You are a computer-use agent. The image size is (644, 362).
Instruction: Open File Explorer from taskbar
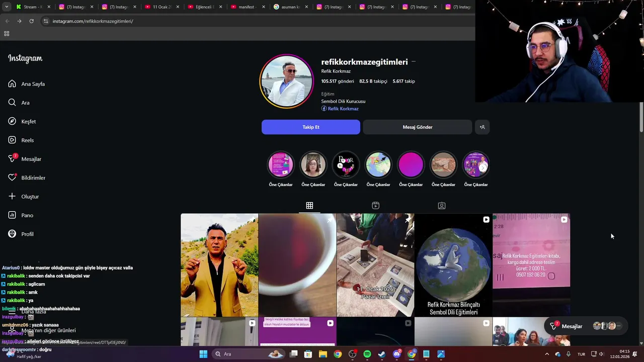[323, 354]
